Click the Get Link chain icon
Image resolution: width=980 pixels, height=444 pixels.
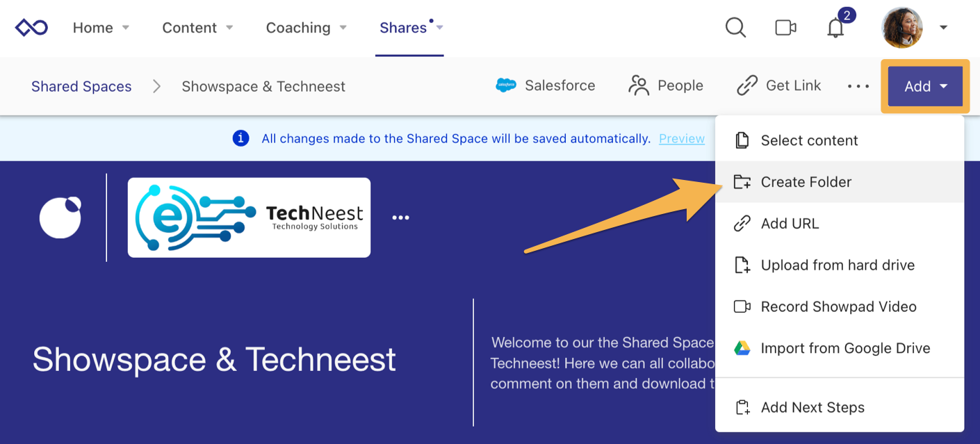click(746, 85)
